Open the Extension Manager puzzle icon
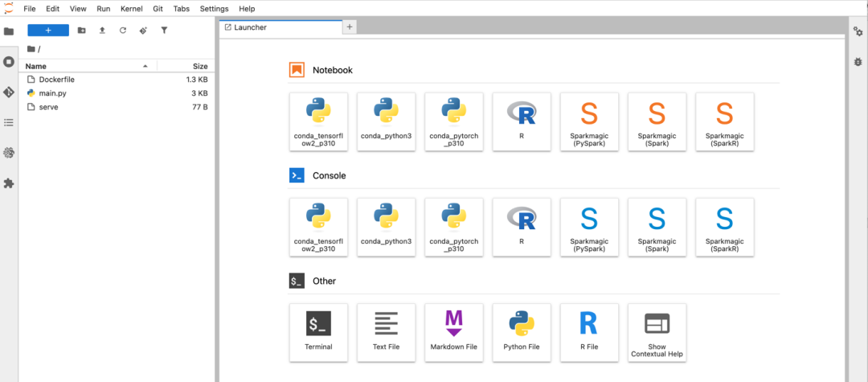This screenshot has height=382, width=868. pyautogui.click(x=9, y=183)
